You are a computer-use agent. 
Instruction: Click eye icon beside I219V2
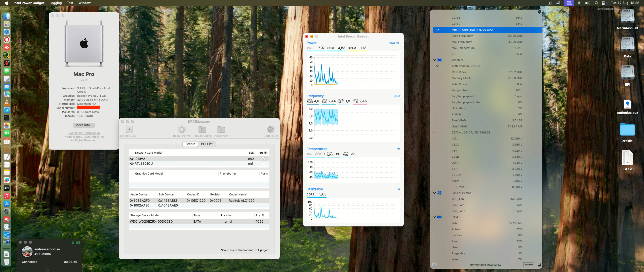(x=132, y=159)
